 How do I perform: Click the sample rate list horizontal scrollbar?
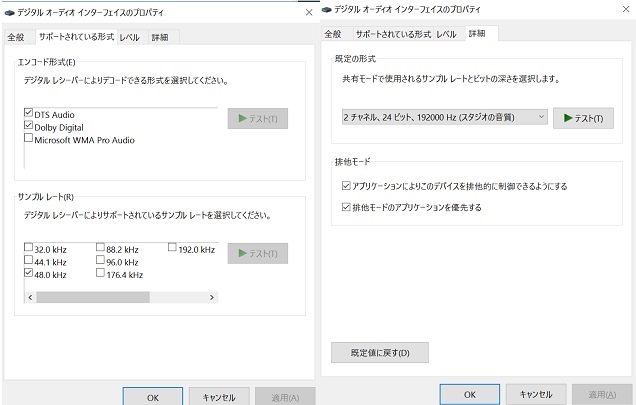pos(120,297)
